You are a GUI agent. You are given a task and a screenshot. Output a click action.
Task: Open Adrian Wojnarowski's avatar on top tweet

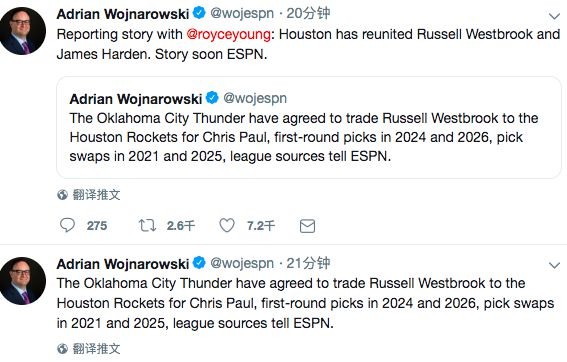coord(22,31)
